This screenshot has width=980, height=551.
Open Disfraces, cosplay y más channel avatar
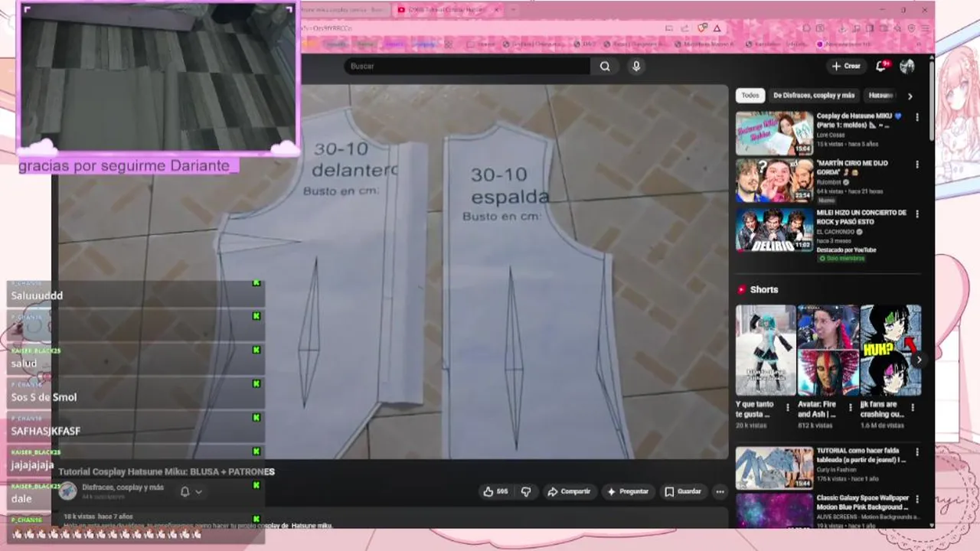[68, 491]
